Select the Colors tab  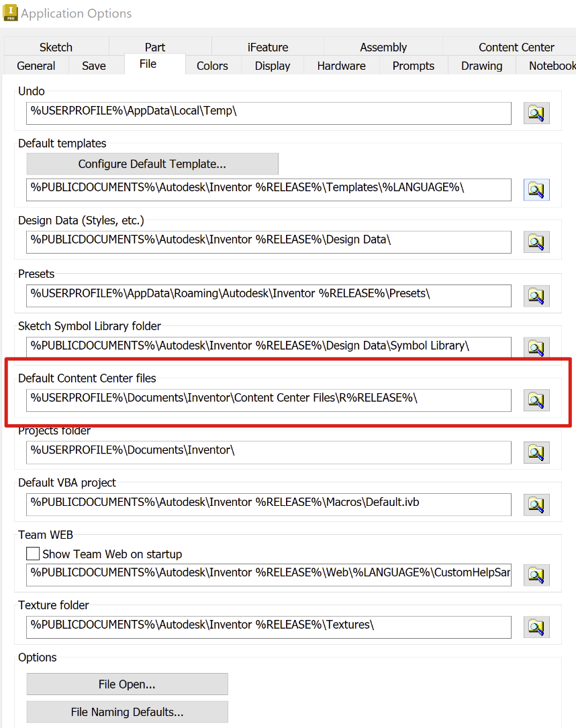click(212, 65)
